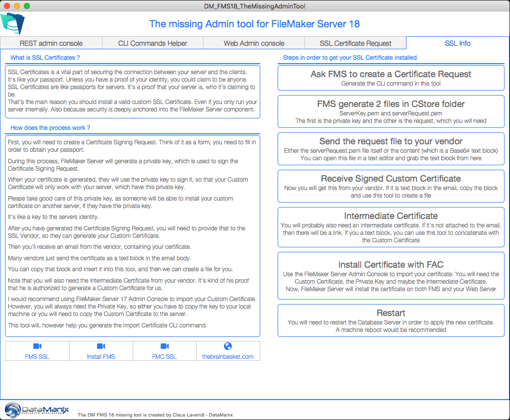Image resolution: width=510 pixels, height=420 pixels.
Task: Click the Install FMS video camera icon
Action: (101, 346)
